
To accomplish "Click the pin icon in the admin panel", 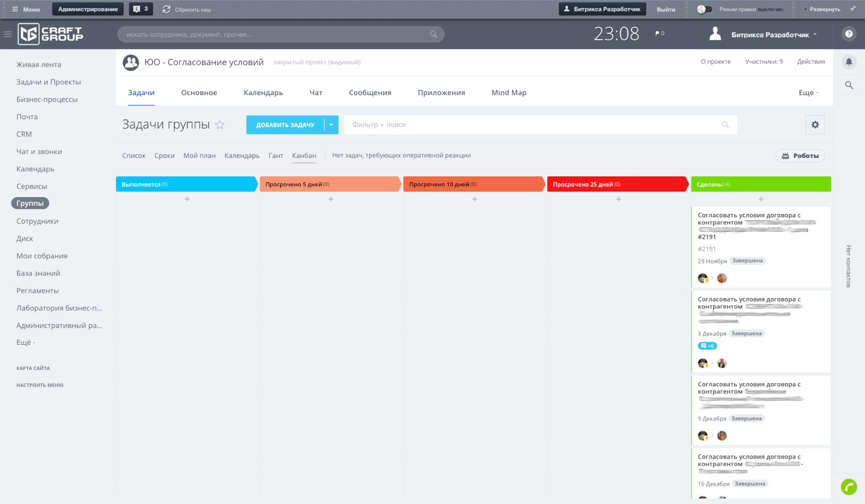I will (x=853, y=9).
